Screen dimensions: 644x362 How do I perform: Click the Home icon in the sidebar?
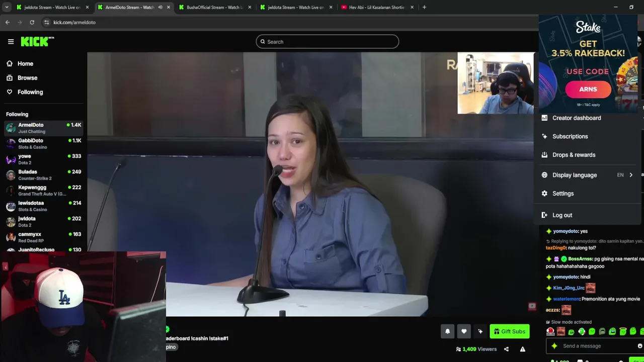click(10, 64)
